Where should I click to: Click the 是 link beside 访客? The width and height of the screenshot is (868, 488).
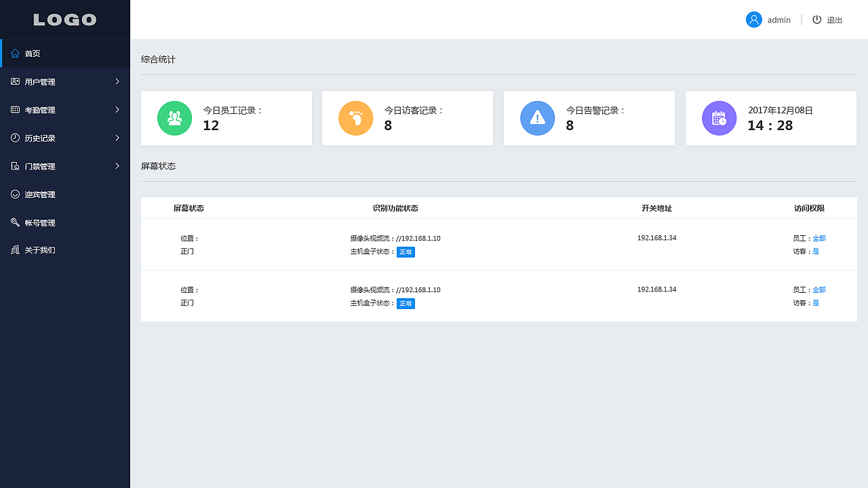pos(816,251)
